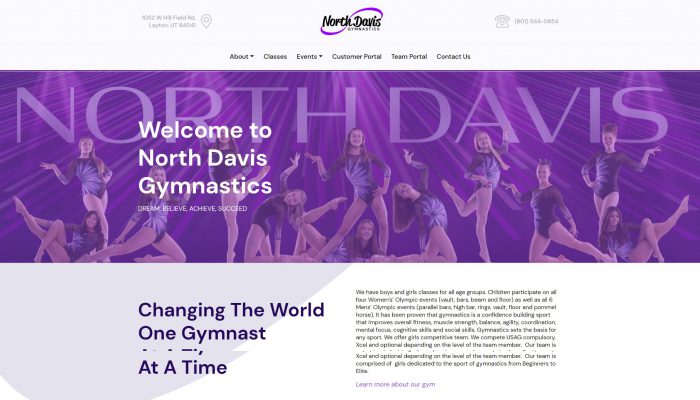This screenshot has width=700, height=400.
Task: Click the caret arrow beside About
Action: (252, 57)
